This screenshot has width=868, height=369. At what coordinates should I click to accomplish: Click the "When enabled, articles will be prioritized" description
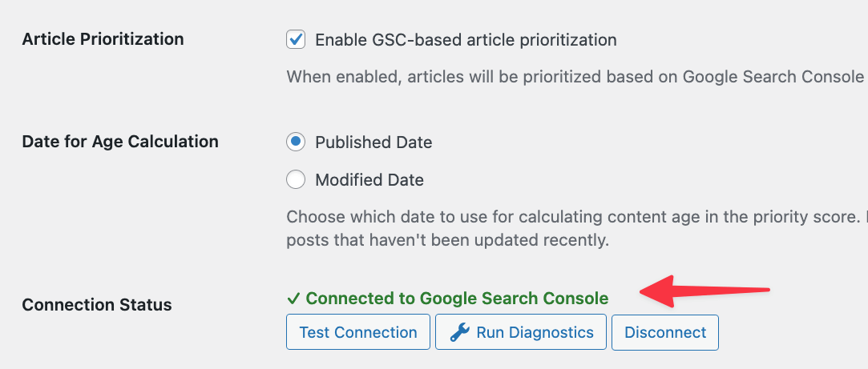(x=481, y=77)
